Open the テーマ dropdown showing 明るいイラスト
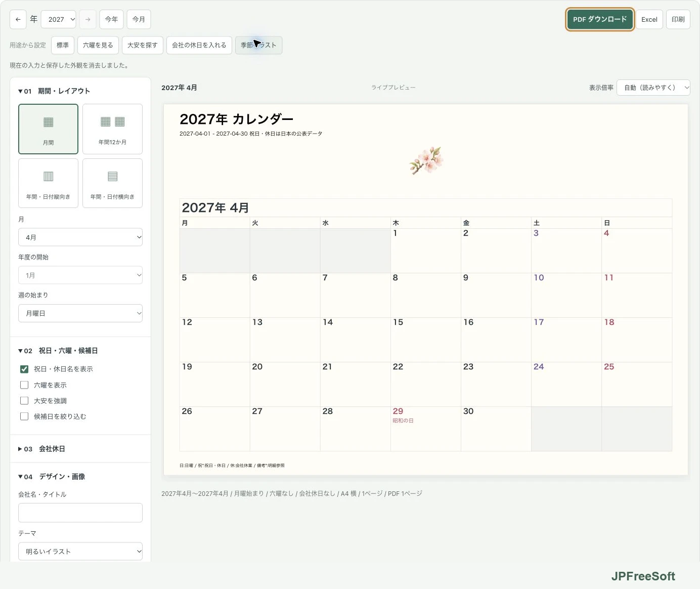The image size is (700, 589). click(x=80, y=552)
